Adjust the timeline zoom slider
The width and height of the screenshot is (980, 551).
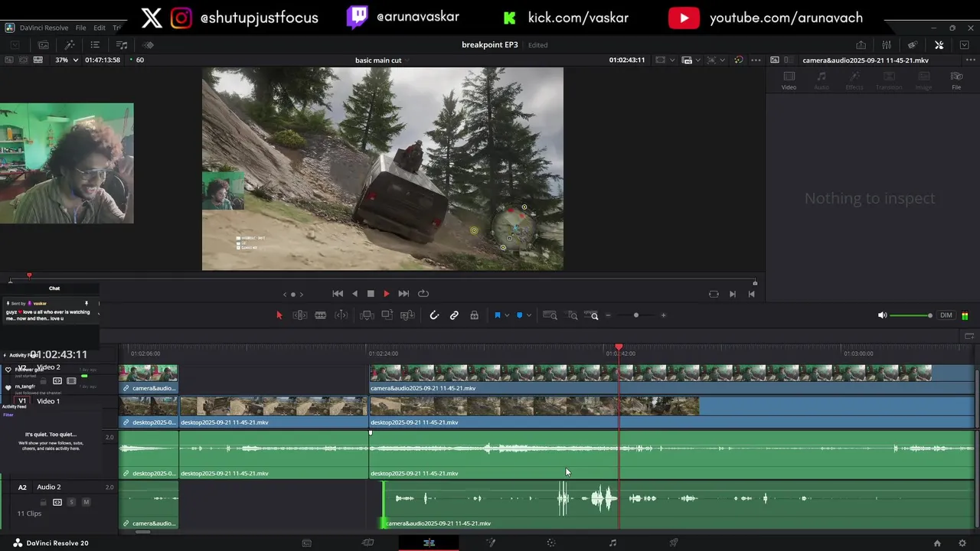pos(635,315)
